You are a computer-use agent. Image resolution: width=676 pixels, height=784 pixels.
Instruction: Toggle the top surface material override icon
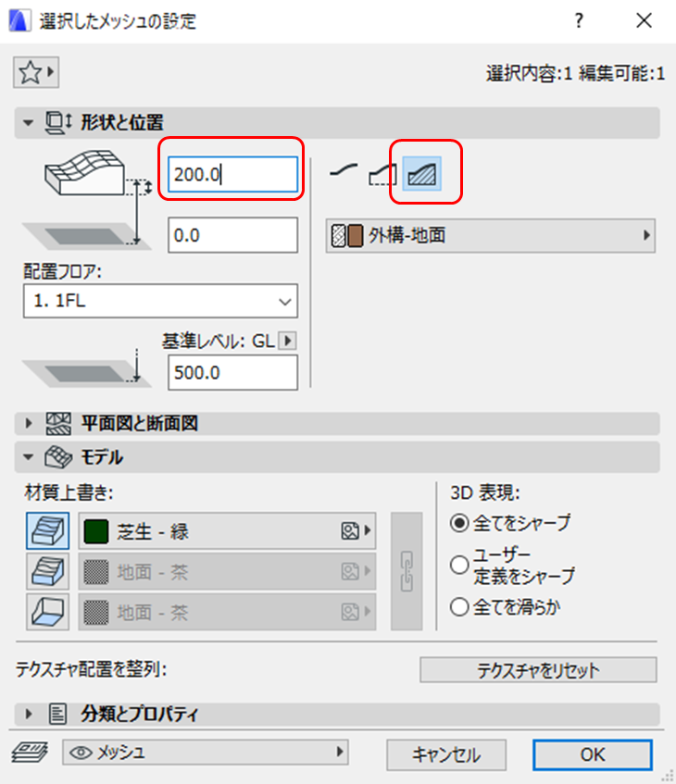43,531
